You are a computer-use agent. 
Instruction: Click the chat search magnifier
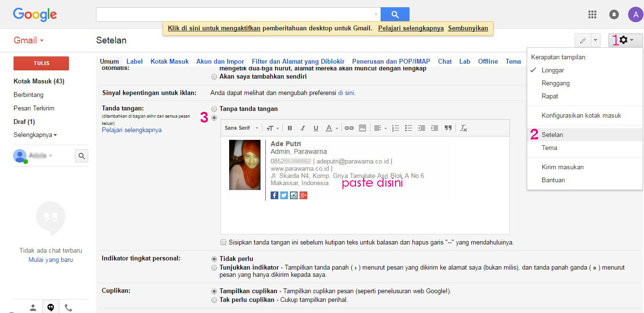tap(82, 156)
